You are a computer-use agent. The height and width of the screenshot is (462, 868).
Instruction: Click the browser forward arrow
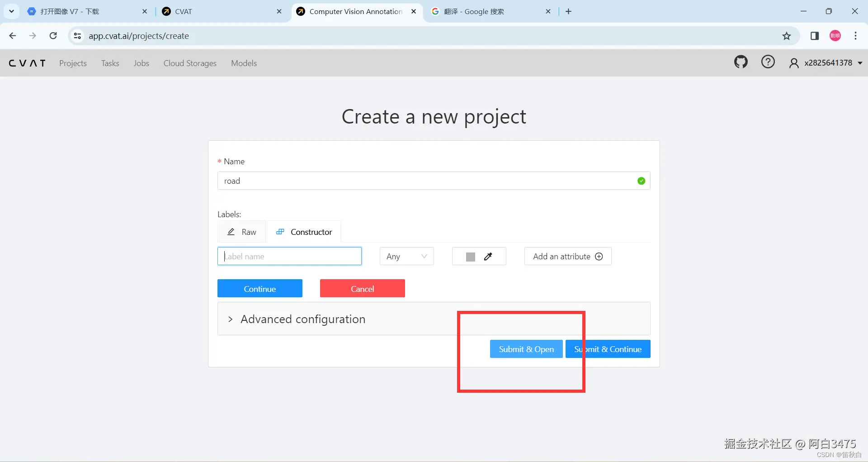pos(33,36)
